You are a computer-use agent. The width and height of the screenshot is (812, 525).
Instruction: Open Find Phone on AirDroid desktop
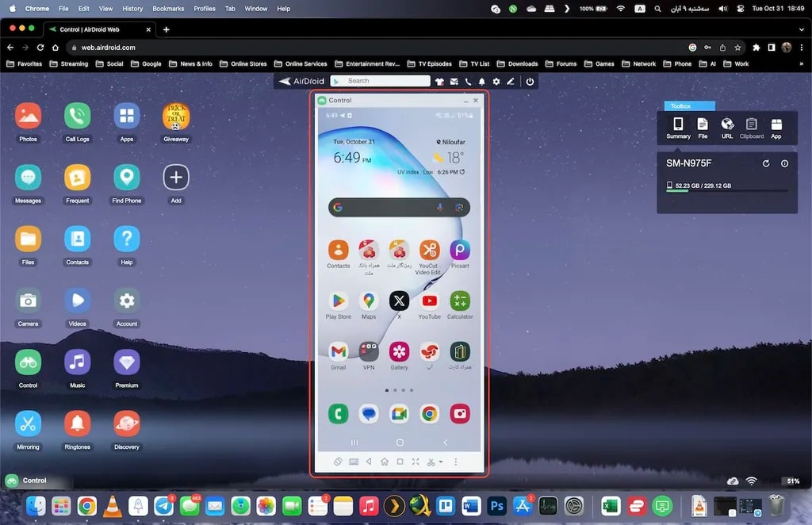click(x=127, y=178)
